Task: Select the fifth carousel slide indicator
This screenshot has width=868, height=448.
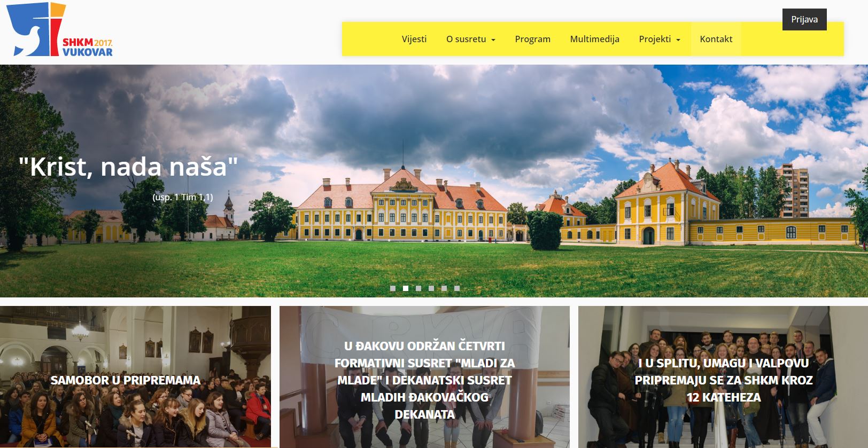Action: click(x=444, y=288)
